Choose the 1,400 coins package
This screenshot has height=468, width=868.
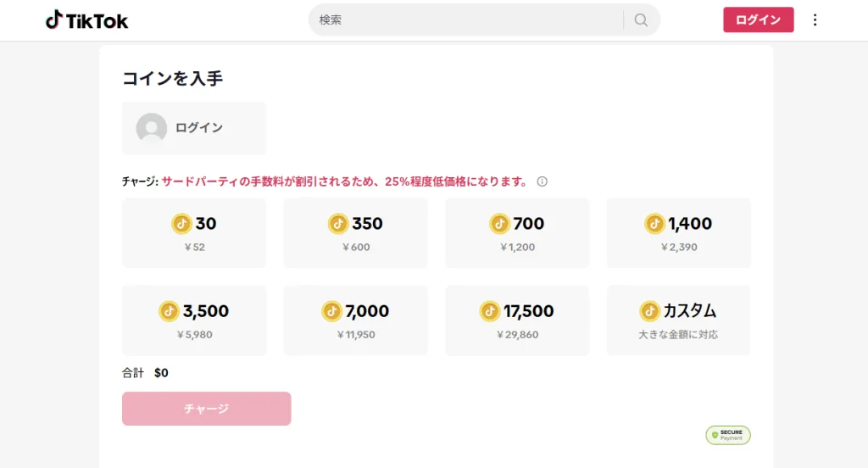tap(679, 233)
